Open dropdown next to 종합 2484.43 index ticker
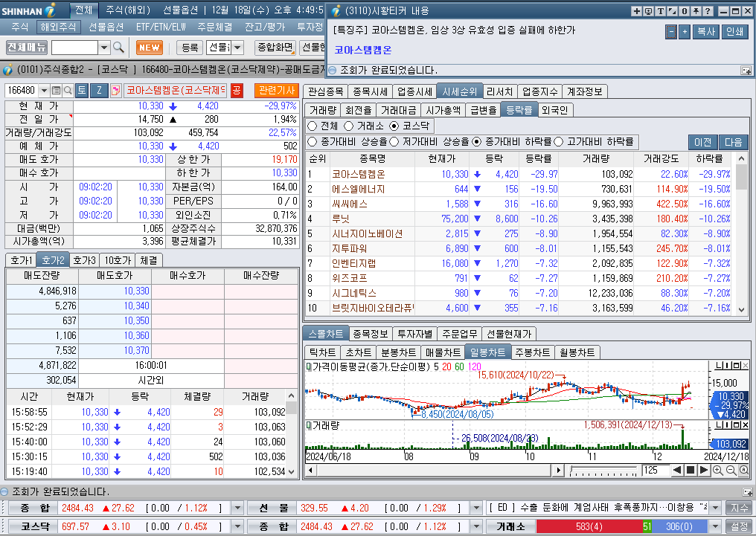Screen dimensions: 756x536 coord(237,508)
